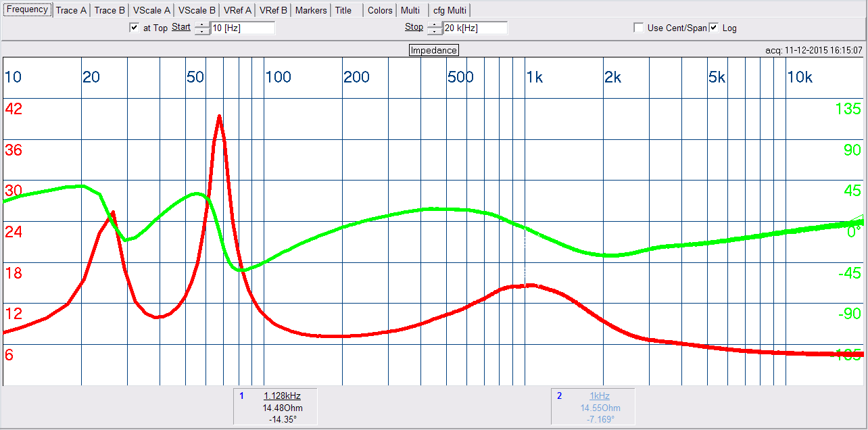The height and width of the screenshot is (430, 868).
Task: Select marker 1 readout at 1.128kHz
Action: coord(282,396)
